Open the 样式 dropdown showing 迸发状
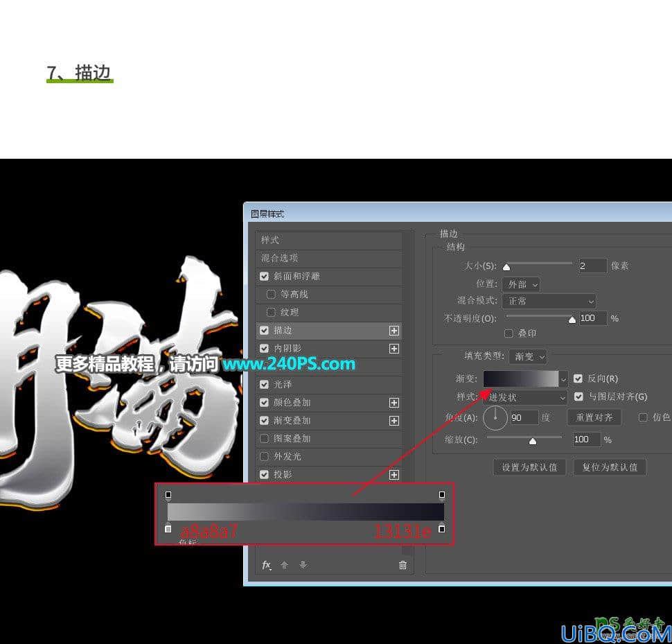 (525, 397)
